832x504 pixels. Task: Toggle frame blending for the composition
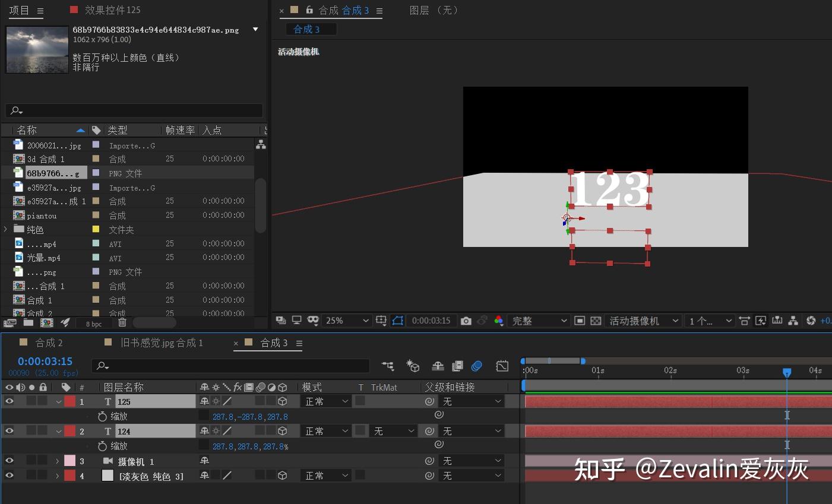tap(457, 366)
